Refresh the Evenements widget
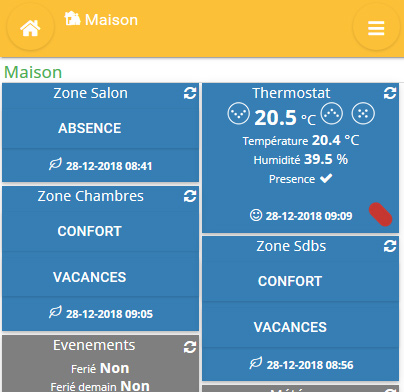The width and height of the screenshot is (404, 392). click(190, 347)
